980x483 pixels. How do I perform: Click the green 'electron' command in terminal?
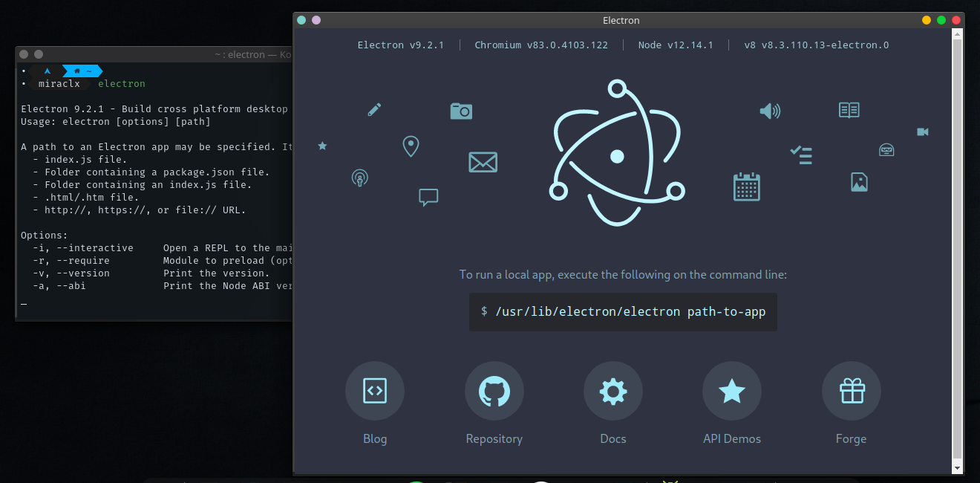122,84
